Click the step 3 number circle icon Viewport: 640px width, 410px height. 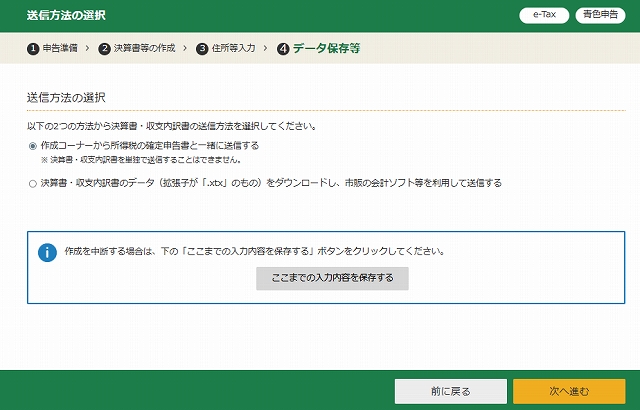pyautogui.click(x=202, y=48)
